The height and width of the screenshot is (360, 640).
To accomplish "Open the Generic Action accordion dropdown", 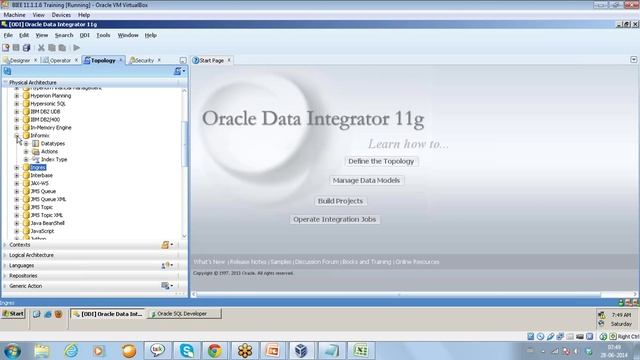I will tap(167, 286).
